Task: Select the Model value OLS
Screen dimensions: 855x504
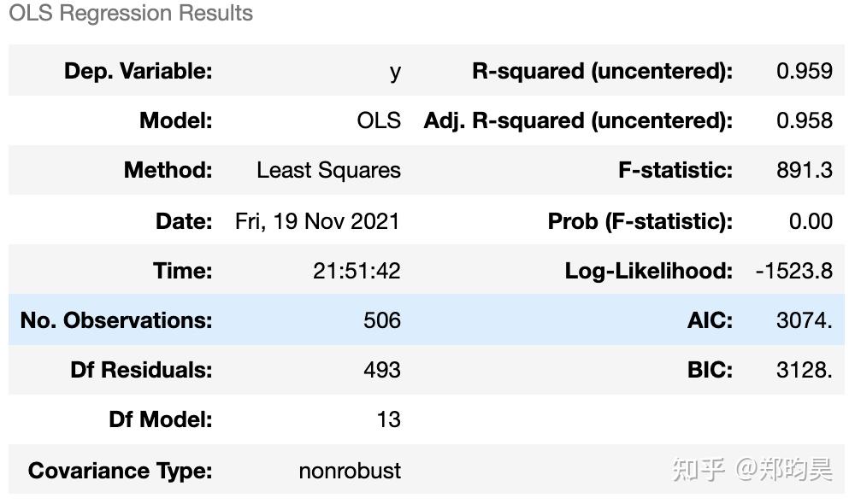Action: coord(379,121)
